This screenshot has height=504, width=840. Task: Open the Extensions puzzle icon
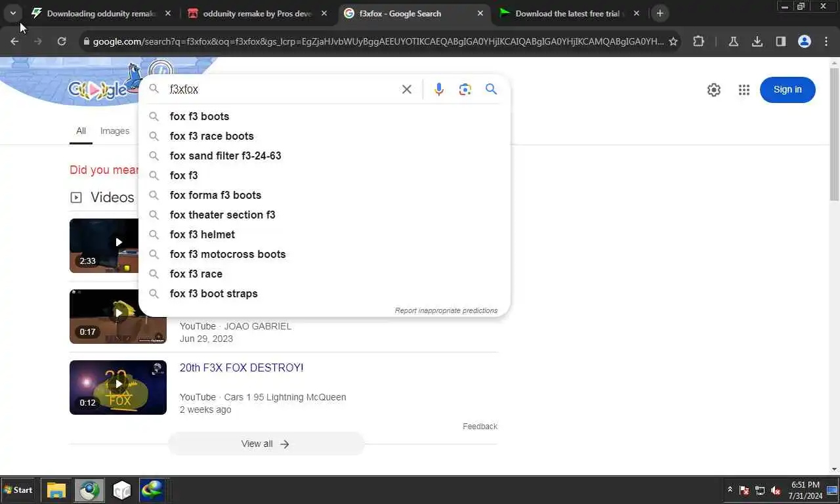699,41
